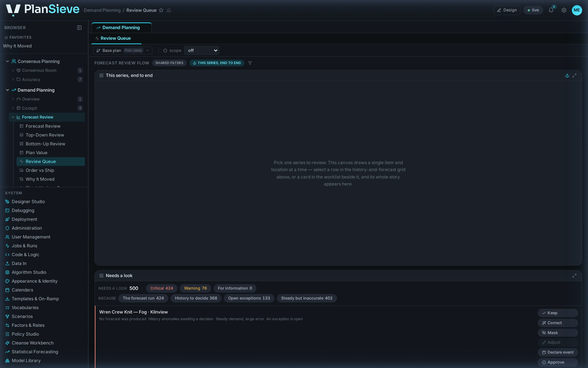Click the home icon beside Review Queue breadcrumb
Viewport: 588px width, 368px height.
(169, 10)
